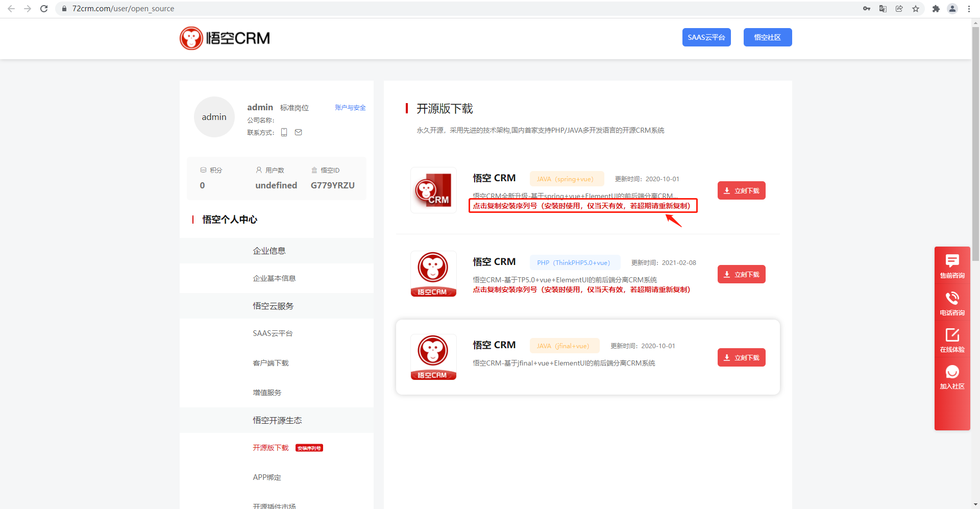Select 企业信息 menu section
Image resolution: width=980 pixels, height=509 pixels.
(277, 251)
